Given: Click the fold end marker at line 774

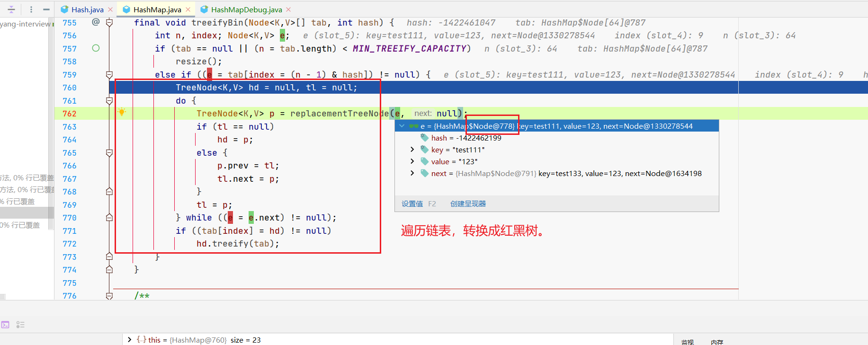Looking at the screenshot, I should tap(109, 270).
